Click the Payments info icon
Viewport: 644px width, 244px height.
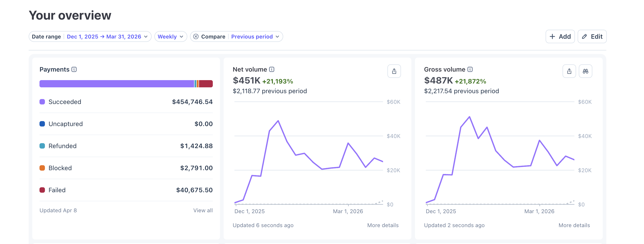(74, 69)
